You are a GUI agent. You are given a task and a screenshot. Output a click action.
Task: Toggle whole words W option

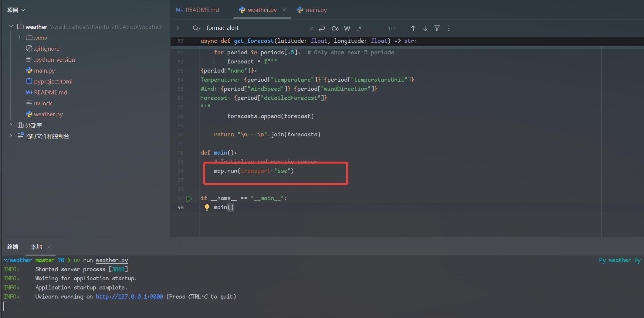point(347,28)
